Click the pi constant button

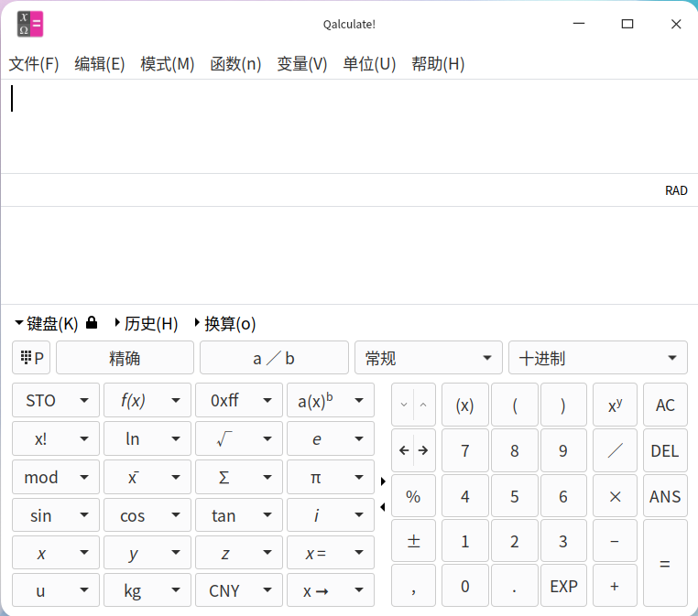(316, 478)
